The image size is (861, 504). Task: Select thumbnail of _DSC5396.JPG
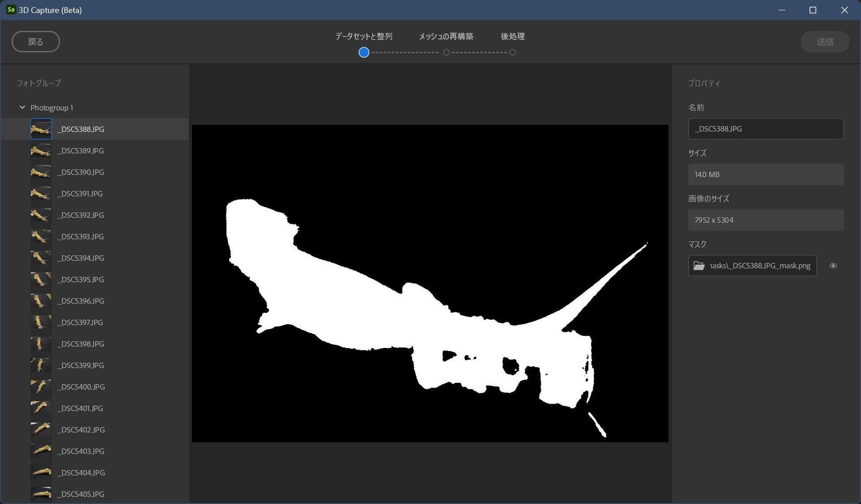point(41,301)
